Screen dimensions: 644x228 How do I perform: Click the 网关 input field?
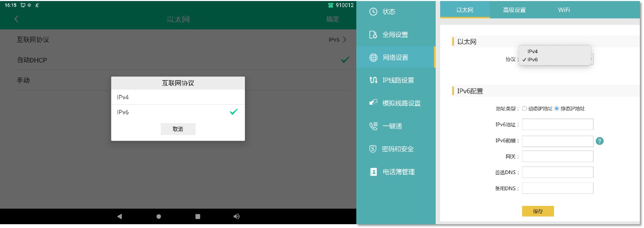click(557, 156)
